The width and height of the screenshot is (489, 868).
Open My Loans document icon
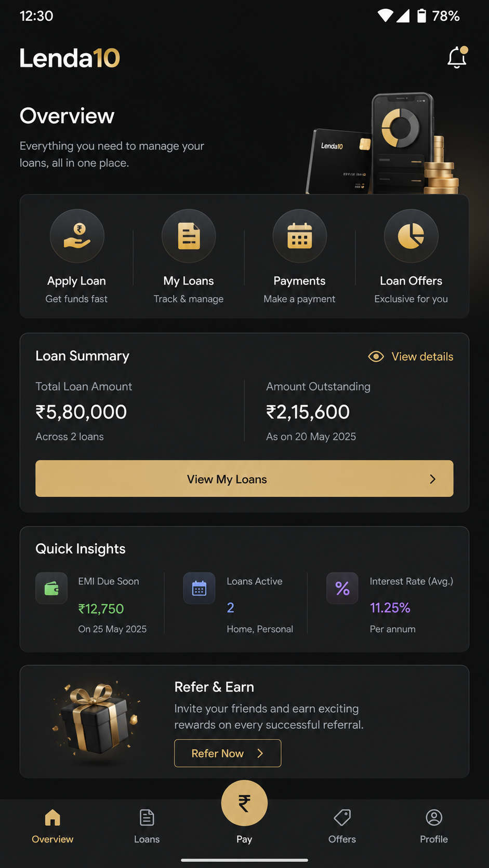(189, 236)
